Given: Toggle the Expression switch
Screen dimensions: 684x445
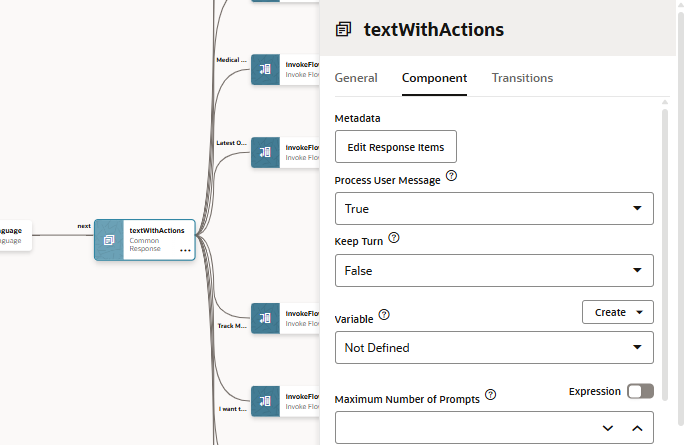Looking at the screenshot, I should [x=640, y=391].
